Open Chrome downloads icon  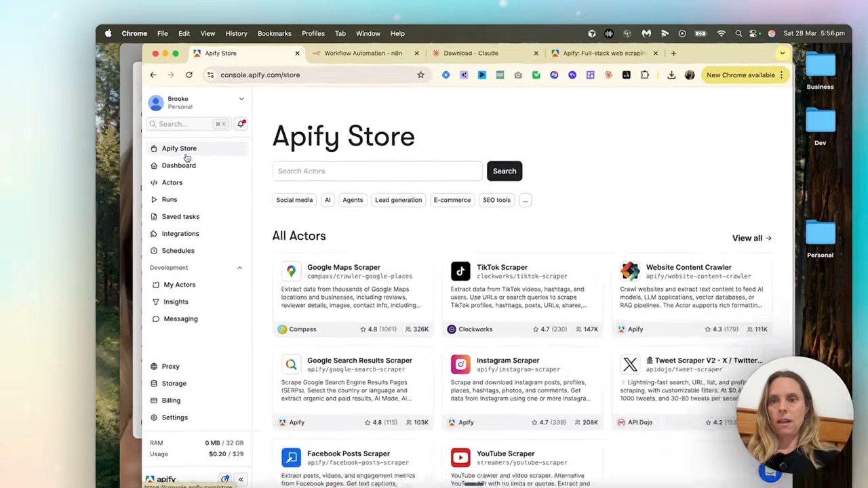coord(671,75)
